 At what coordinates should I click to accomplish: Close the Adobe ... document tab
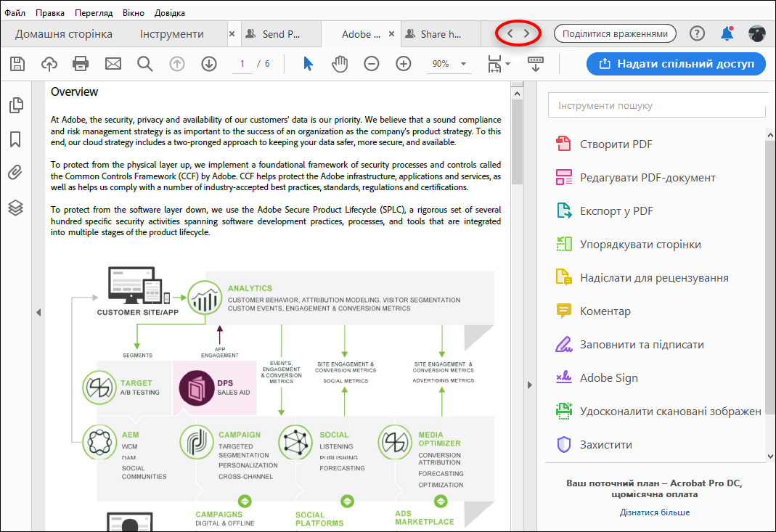(391, 33)
